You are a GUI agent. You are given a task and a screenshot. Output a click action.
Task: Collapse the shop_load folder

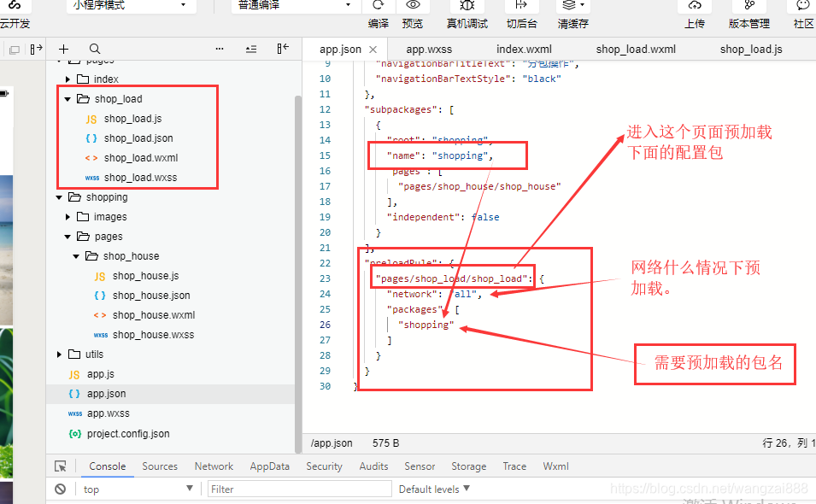coord(68,99)
